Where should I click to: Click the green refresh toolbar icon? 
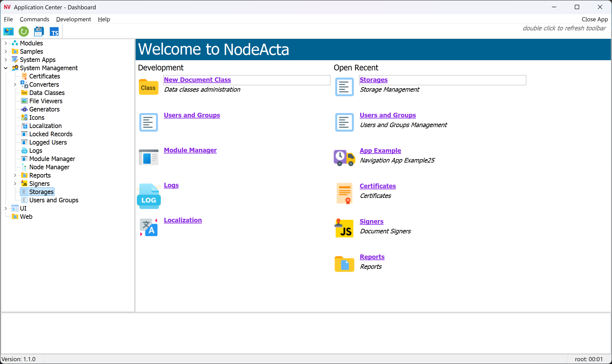click(x=24, y=31)
